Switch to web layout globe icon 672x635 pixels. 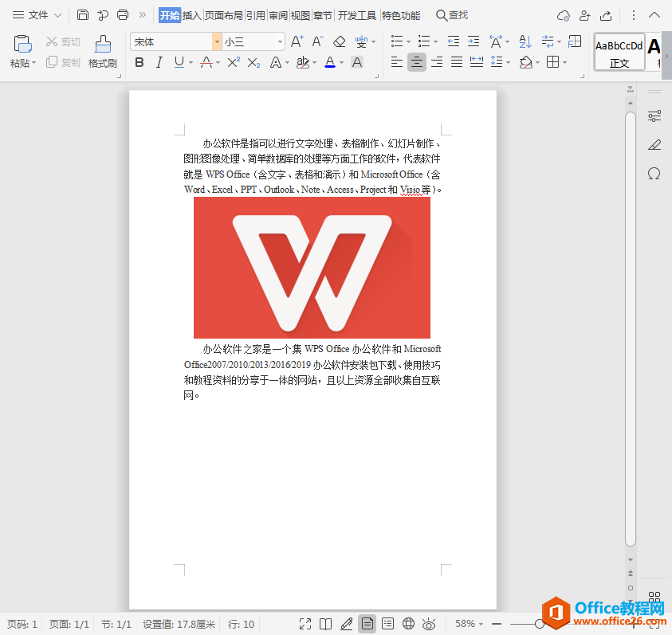pos(408,623)
